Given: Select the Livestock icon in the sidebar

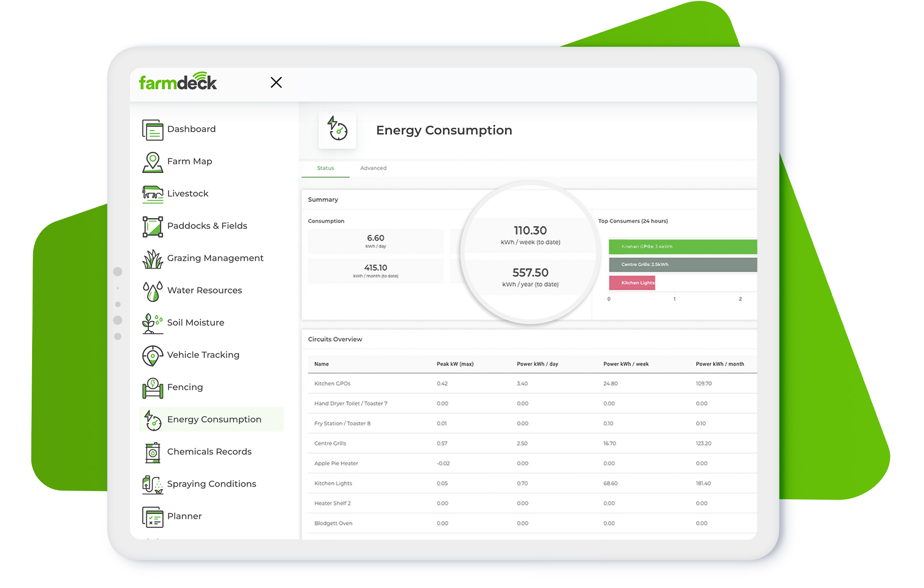Looking at the screenshot, I should coord(153,193).
